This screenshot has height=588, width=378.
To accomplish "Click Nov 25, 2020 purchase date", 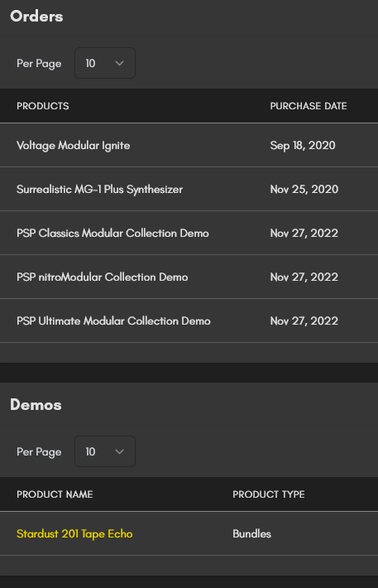I will [x=304, y=190].
